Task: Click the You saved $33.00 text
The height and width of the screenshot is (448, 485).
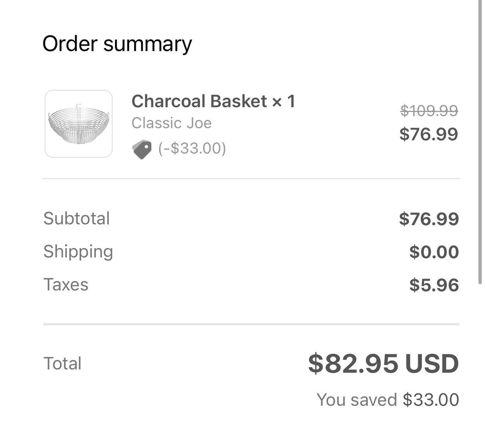Action: [387, 399]
